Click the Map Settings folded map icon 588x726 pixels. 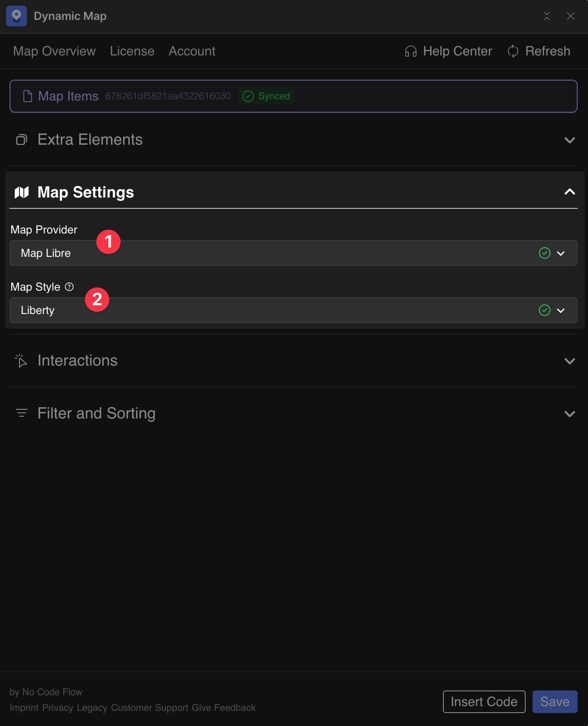[22, 192]
